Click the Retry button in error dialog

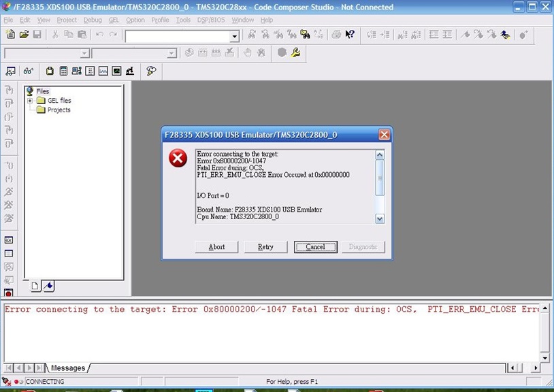coord(265,247)
